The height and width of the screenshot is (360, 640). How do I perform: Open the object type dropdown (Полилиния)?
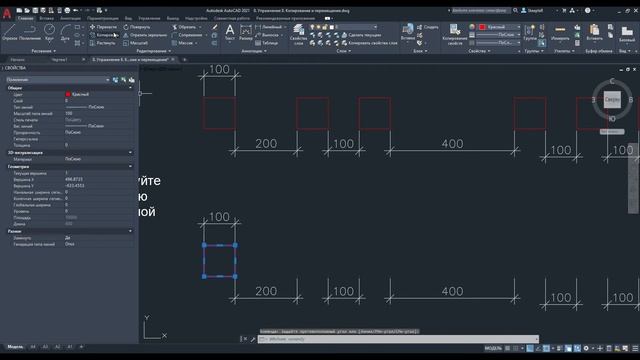[x=58, y=80]
